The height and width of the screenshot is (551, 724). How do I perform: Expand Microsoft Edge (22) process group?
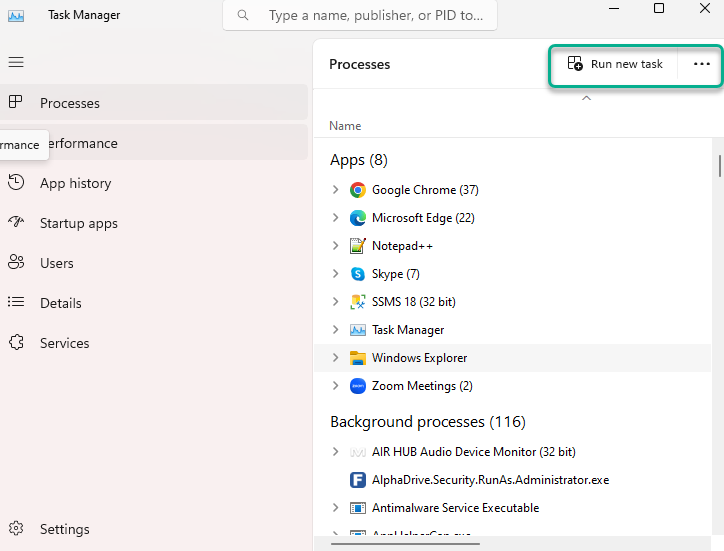pos(336,218)
